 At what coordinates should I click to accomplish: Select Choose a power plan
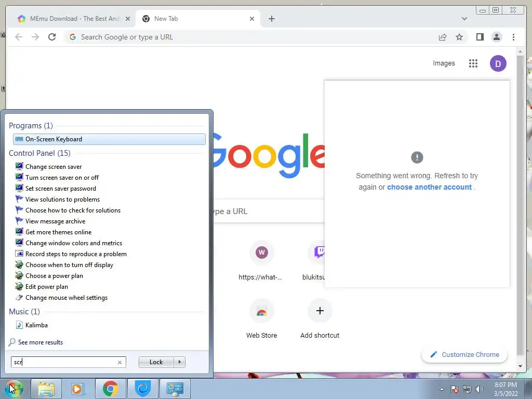[54, 275]
